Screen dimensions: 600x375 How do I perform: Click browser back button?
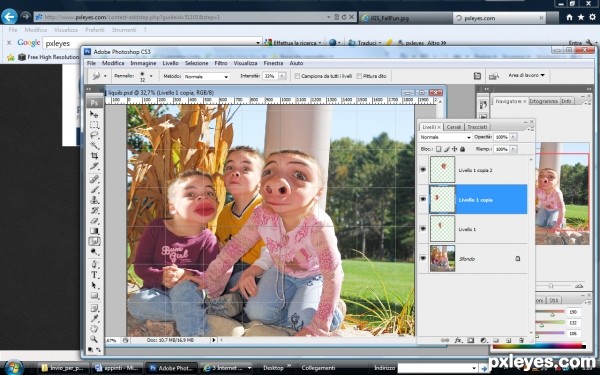(x=9, y=17)
